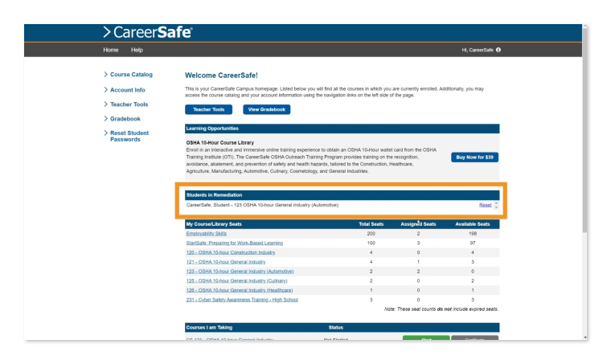611x364 pixels.
Task: Click the CareerSafe logo in the header
Action: (x=148, y=32)
